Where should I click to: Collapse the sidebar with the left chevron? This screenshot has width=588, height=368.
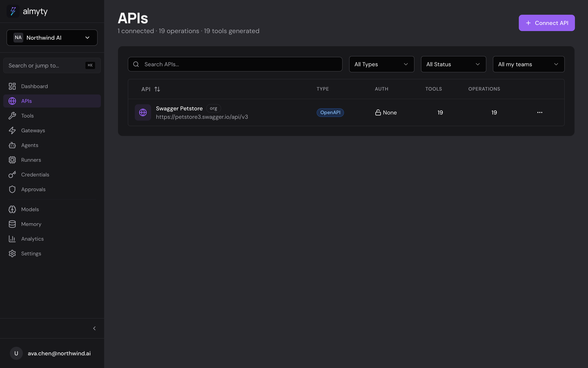pos(95,328)
